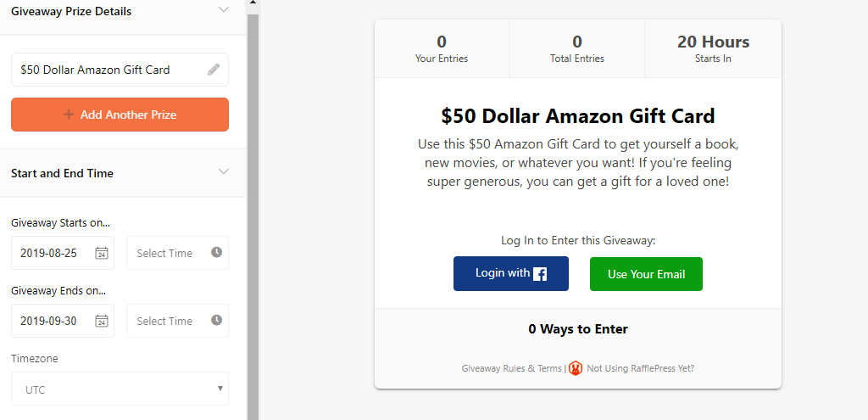Collapse the Giveaway Prize Details section
868x420 pixels.
223,9
